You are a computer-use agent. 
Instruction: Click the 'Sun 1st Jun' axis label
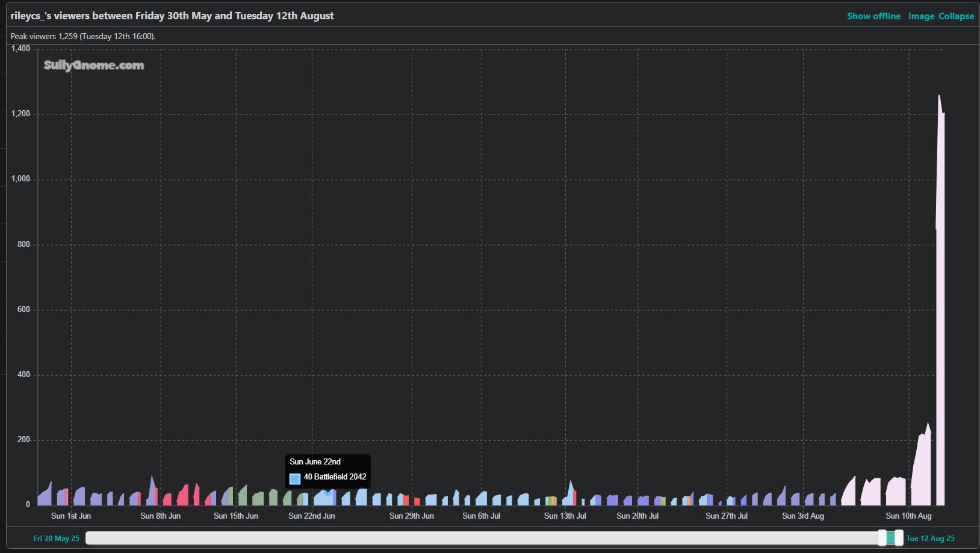[71, 516]
